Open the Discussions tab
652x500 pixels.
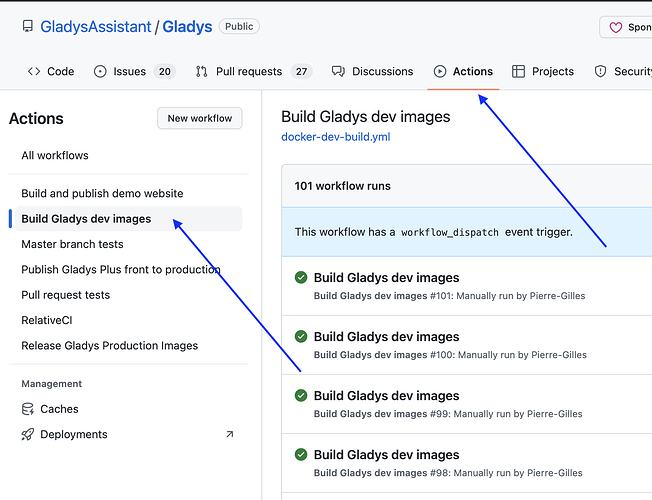[x=372, y=72]
